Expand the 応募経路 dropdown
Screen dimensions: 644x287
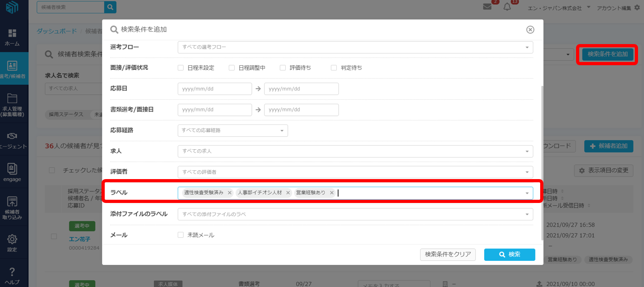pyautogui.click(x=232, y=130)
